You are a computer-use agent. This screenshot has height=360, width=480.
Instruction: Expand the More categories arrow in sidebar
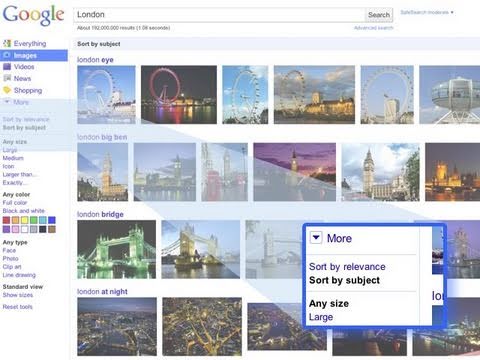[7, 102]
